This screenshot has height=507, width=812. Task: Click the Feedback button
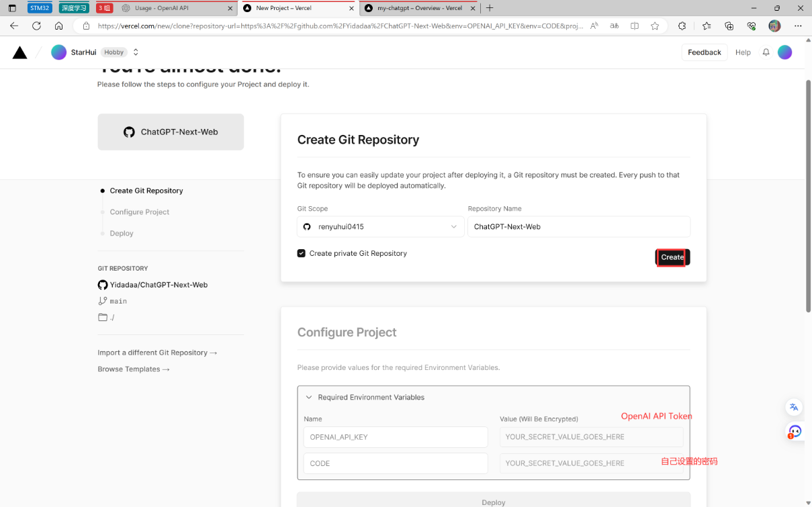coord(705,52)
